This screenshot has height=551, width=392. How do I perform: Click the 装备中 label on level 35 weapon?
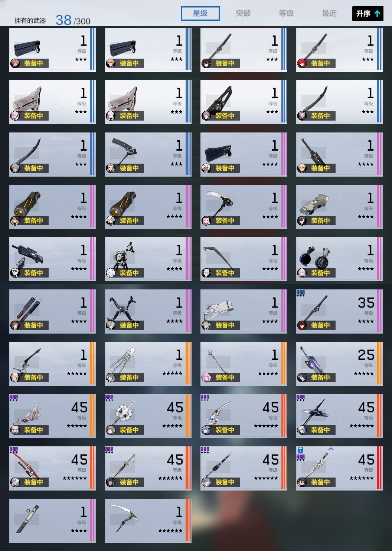pos(320,325)
